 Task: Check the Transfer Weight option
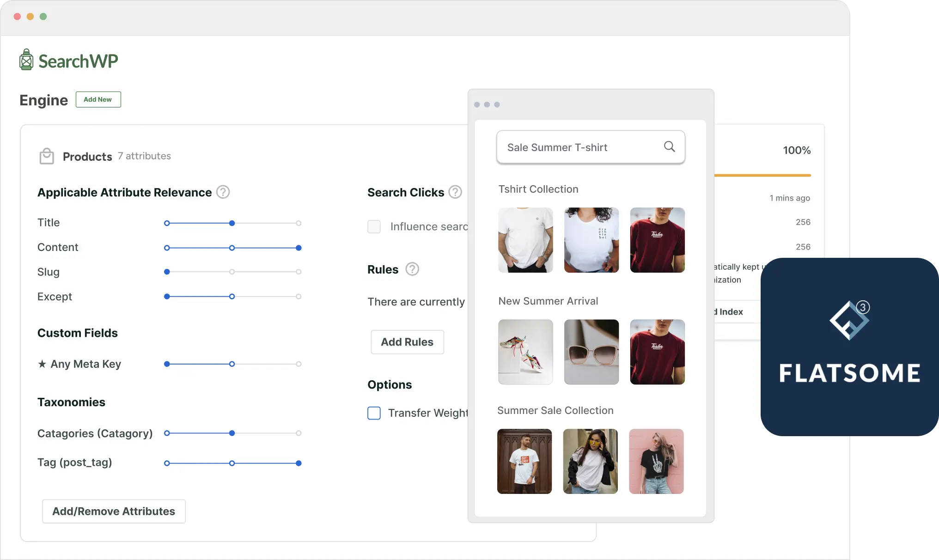[374, 413]
